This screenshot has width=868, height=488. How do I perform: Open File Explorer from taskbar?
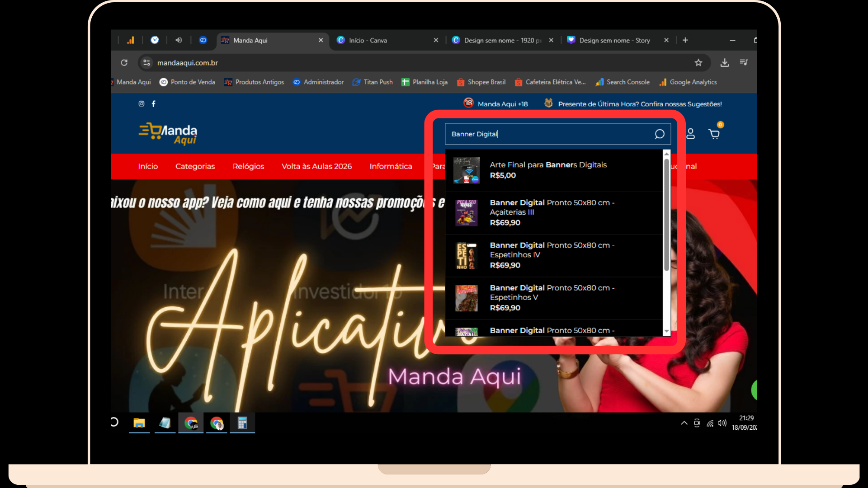click(x=139, y=423)
